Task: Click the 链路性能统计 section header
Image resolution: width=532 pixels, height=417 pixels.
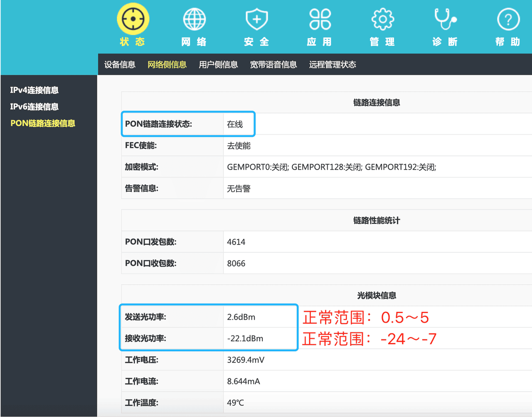Action: tap(376, 221)
